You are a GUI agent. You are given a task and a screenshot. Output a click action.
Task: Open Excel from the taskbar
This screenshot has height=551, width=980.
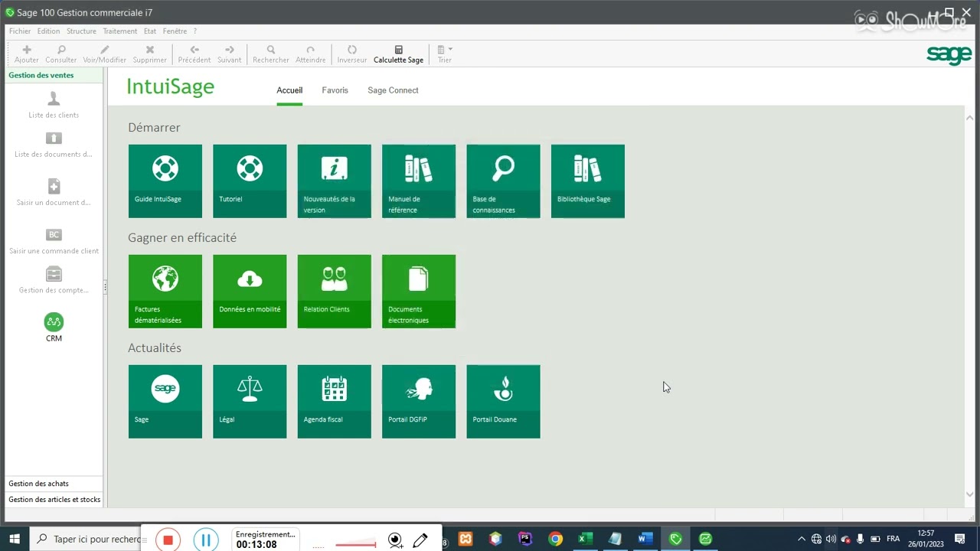(585, 539)
